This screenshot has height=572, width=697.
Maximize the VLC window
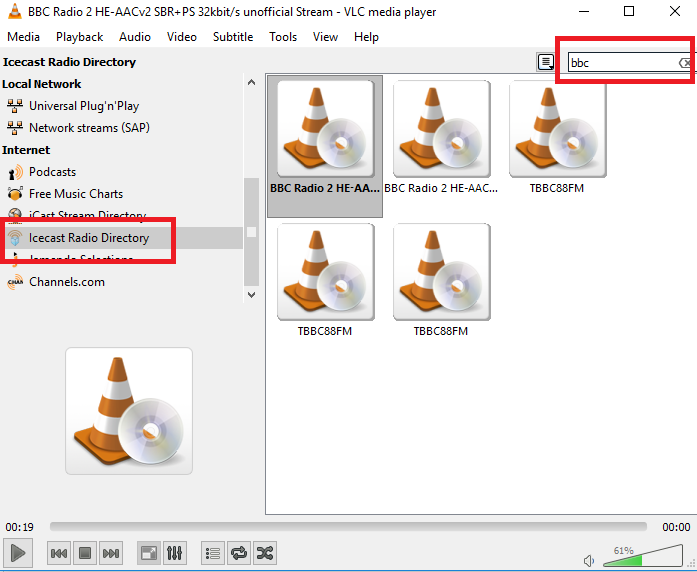[x=629, y=12]
